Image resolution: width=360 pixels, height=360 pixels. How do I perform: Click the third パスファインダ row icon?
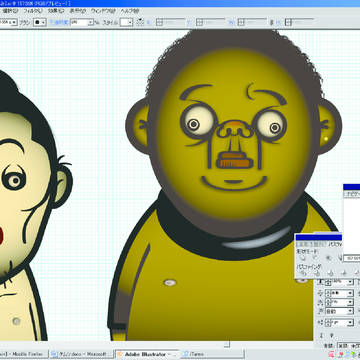(331, 273)
